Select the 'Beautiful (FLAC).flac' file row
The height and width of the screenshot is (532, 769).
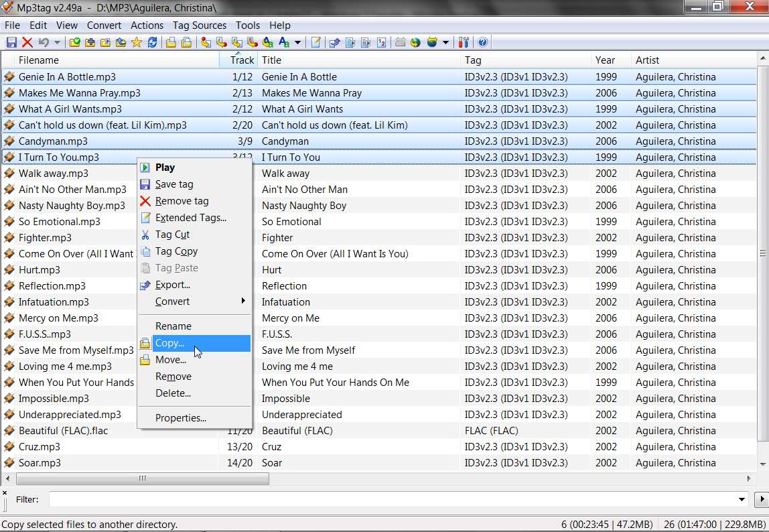tap(378, 431)
